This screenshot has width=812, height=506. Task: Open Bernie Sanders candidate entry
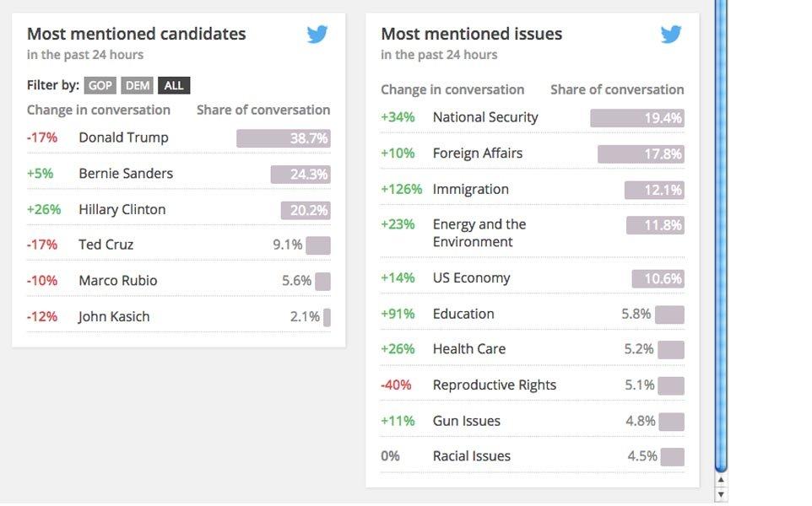point(126,174)
